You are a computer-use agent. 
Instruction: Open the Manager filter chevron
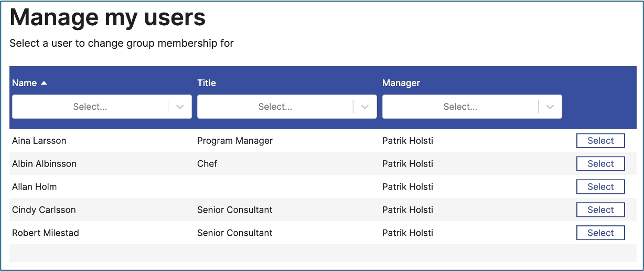tap(550, 107)
